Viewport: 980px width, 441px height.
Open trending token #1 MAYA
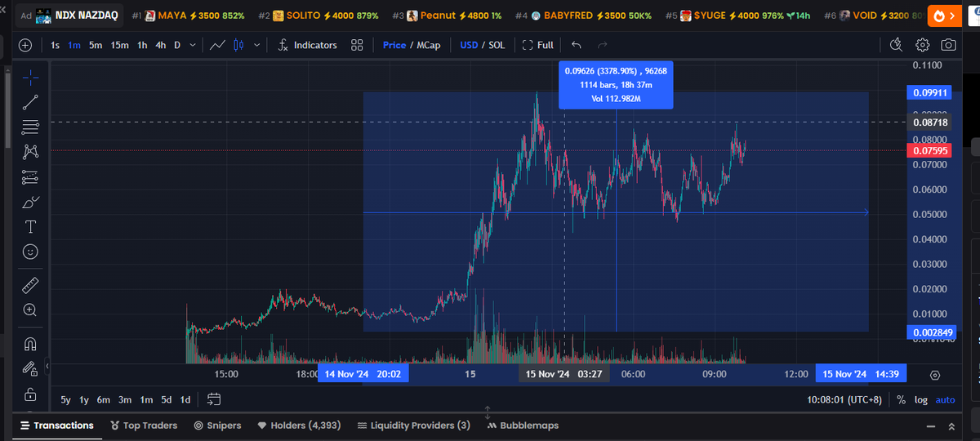188,16
